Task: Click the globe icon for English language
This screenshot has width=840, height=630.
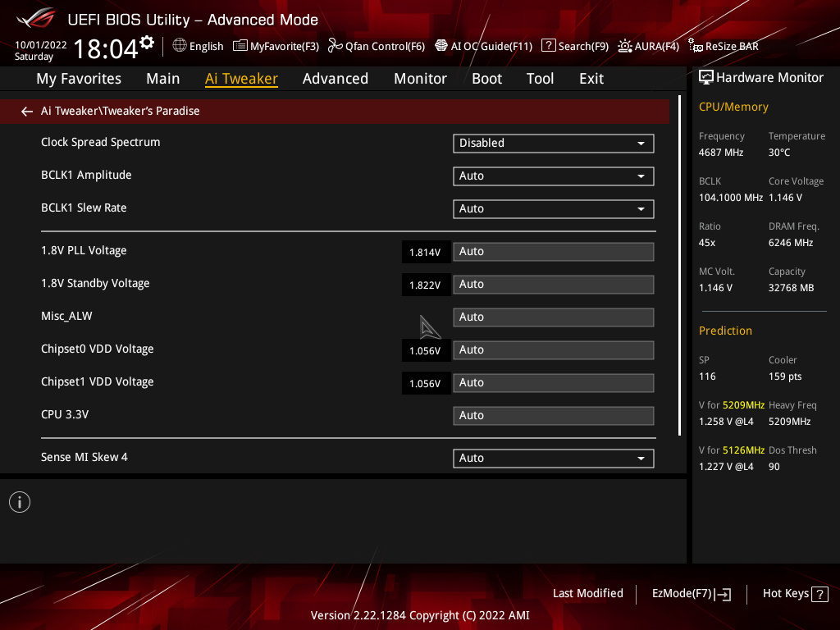Action: point(180,46)
